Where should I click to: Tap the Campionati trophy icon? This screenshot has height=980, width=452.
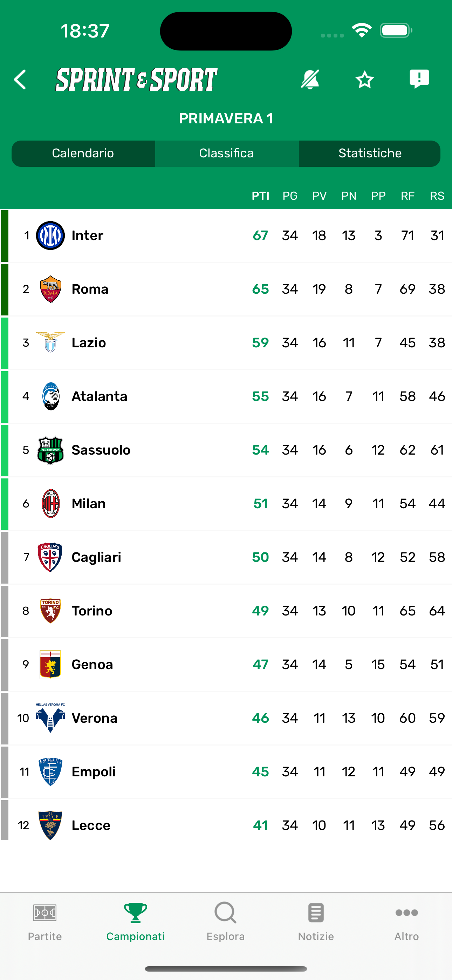coord(136,912)
